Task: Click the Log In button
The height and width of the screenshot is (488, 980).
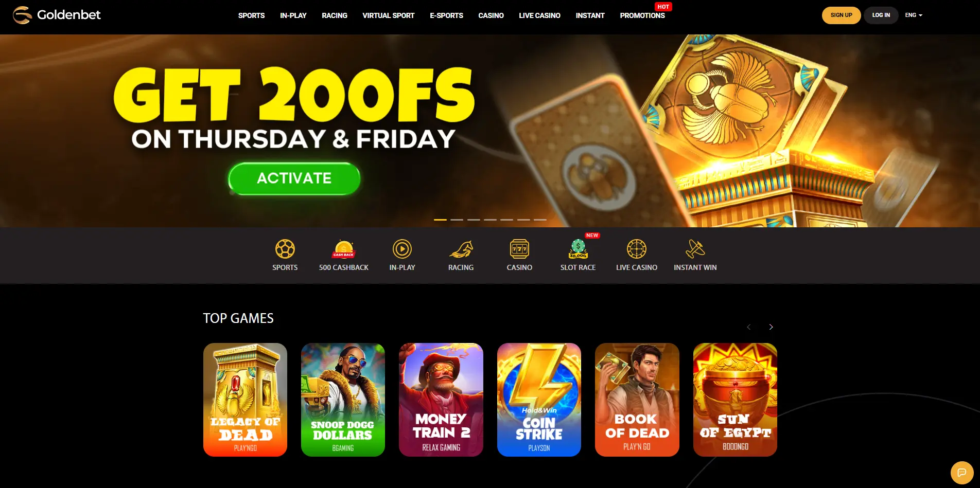Action: click(881, 15)
